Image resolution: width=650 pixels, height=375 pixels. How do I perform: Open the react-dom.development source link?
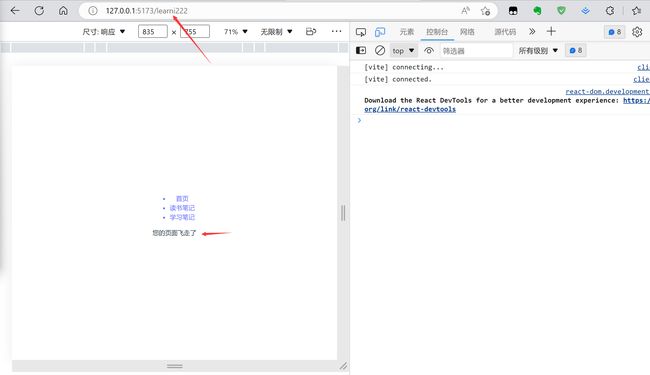607,91
